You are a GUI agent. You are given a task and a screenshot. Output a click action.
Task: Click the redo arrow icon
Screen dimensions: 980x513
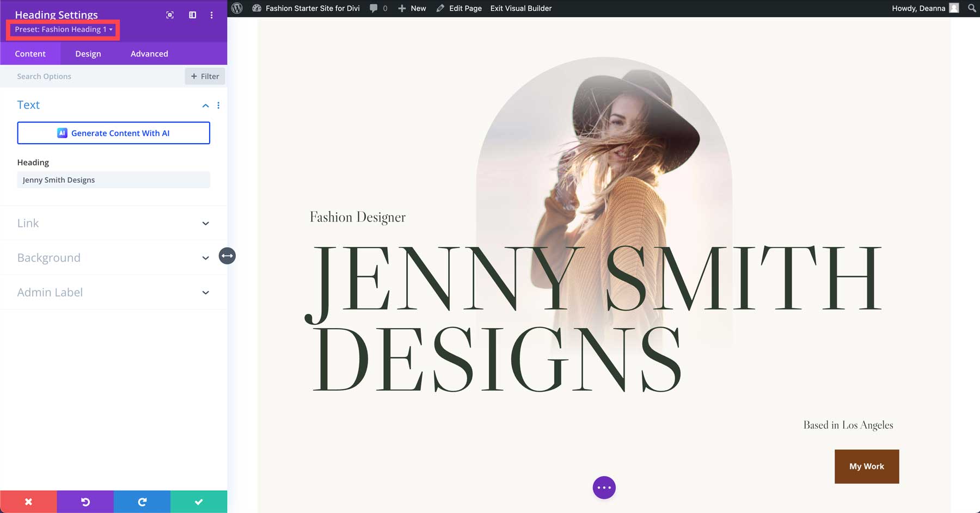click(x=142, y=502)
